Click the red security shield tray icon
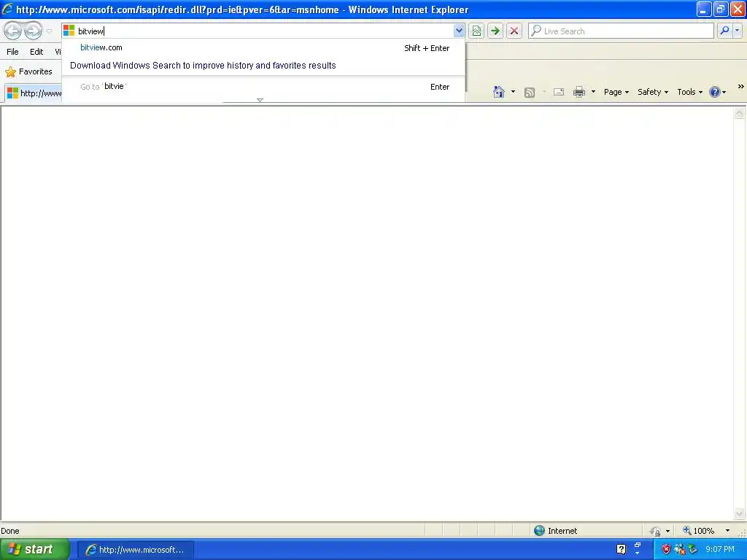This screenshot has height=560, width=747. [x=666, y=550]
